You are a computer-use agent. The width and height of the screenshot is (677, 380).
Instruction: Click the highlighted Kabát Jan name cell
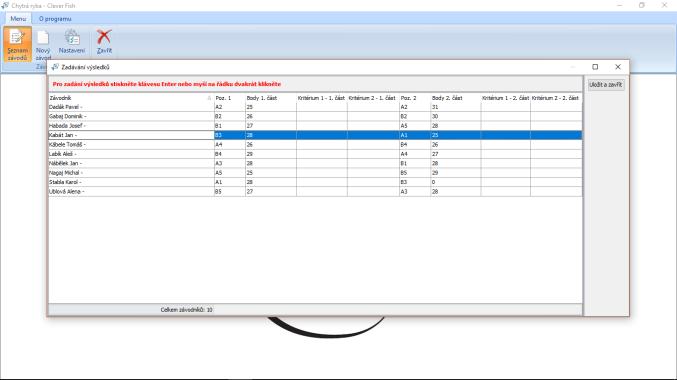(131, 135)
